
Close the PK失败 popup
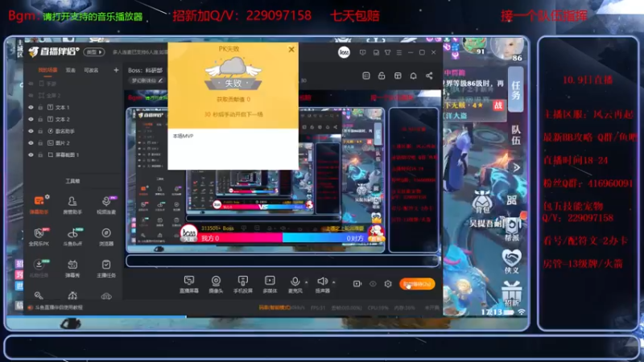click(291, 49)
